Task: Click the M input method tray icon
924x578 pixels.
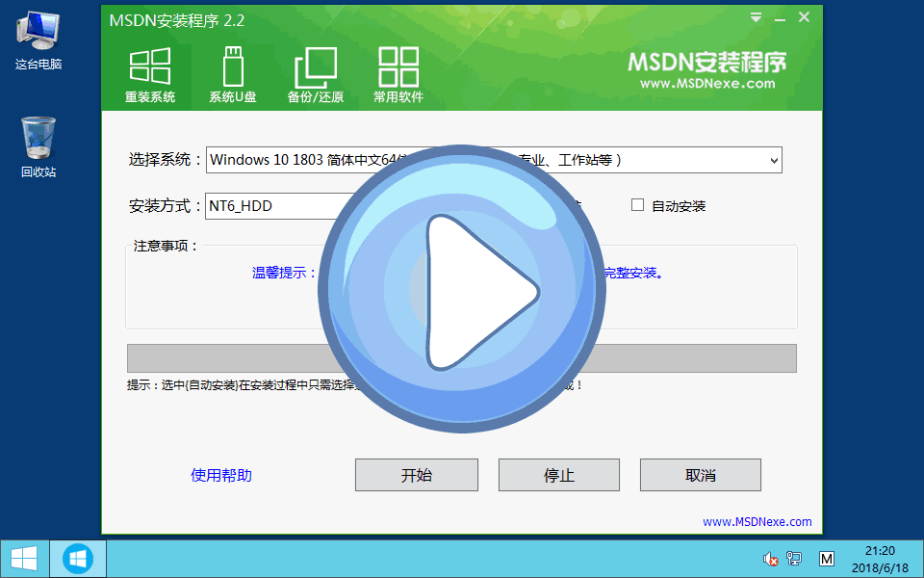Action: [x=826, y=559]
